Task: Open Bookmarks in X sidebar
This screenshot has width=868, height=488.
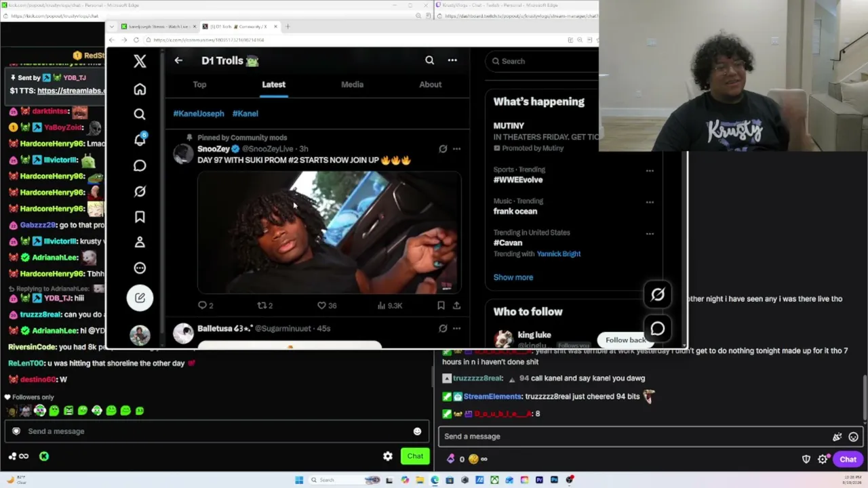Action: pyautogui.click(x=140, y=217)
